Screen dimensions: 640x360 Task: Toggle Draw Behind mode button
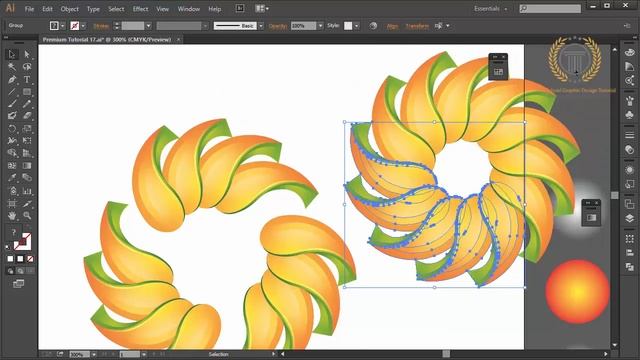click(20, 271)
